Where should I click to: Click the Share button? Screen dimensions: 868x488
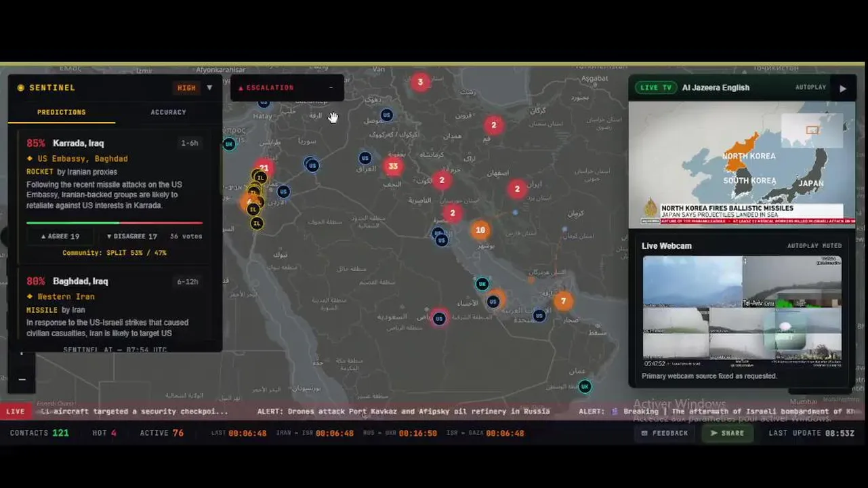727,433
